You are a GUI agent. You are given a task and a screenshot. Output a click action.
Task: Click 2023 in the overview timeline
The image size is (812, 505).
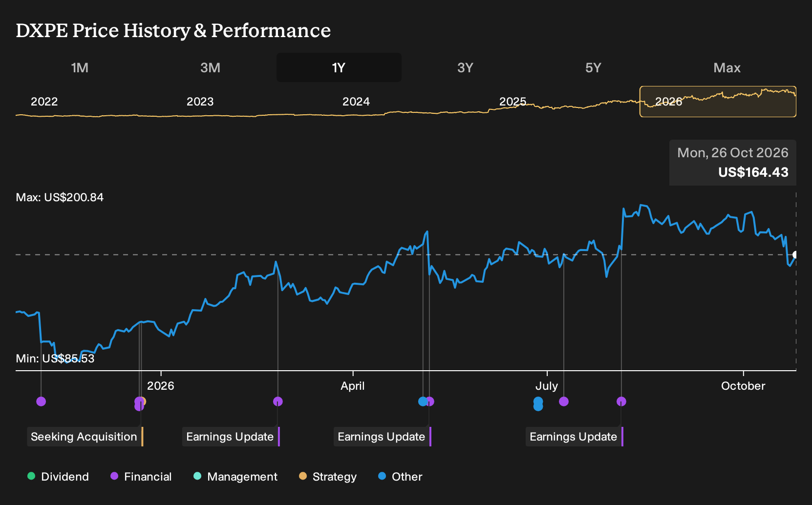tap(200, 102)
